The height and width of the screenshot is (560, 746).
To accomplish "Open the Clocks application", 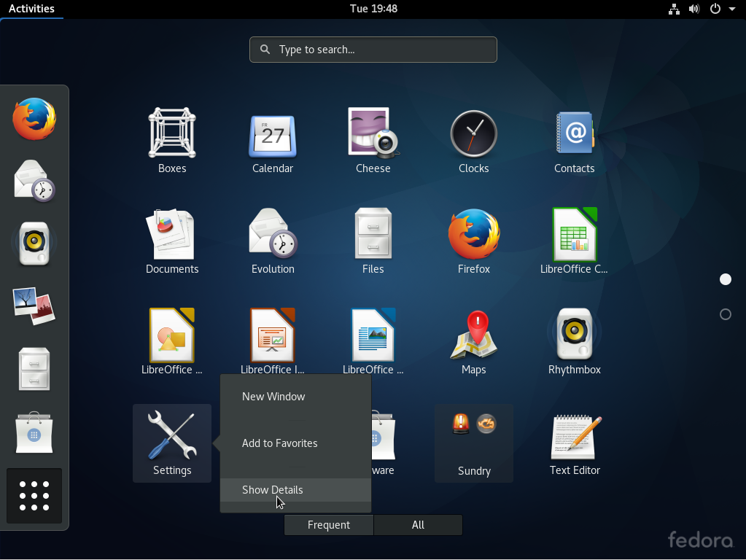I will tap(473, 139).
